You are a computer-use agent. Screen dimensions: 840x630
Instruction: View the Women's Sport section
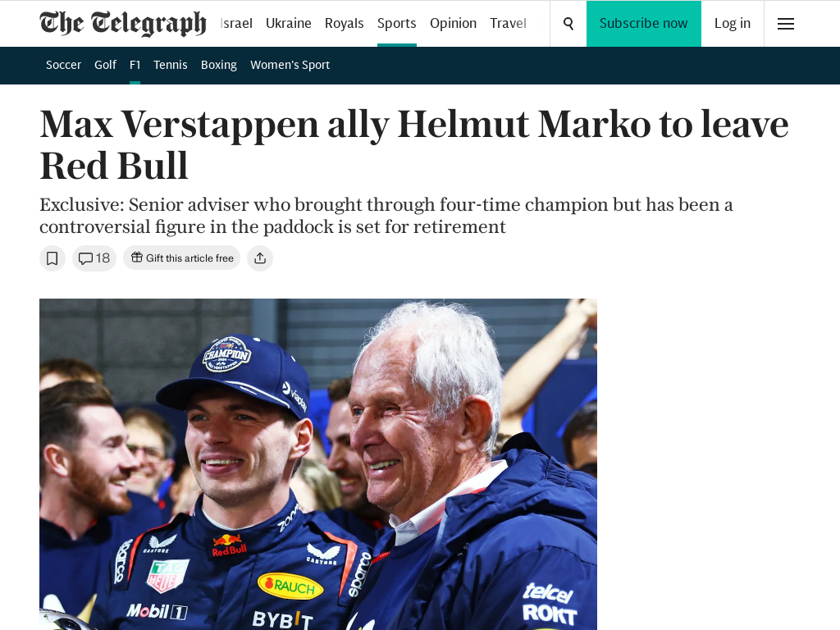point(290,64)
